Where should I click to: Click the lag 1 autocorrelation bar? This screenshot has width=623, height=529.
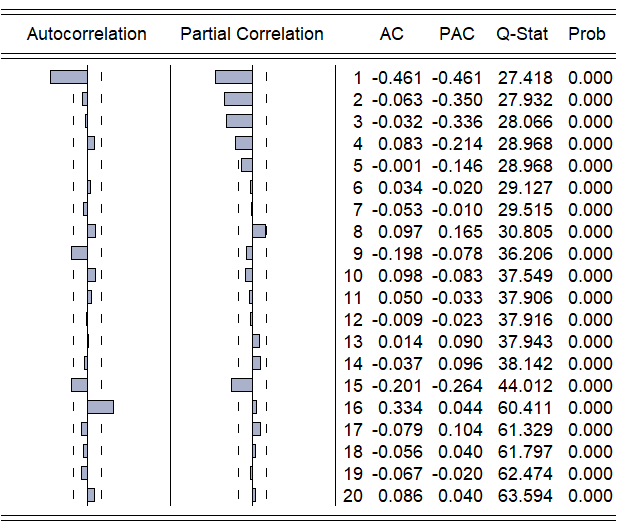pyautogui.click(x=69, y=77)
